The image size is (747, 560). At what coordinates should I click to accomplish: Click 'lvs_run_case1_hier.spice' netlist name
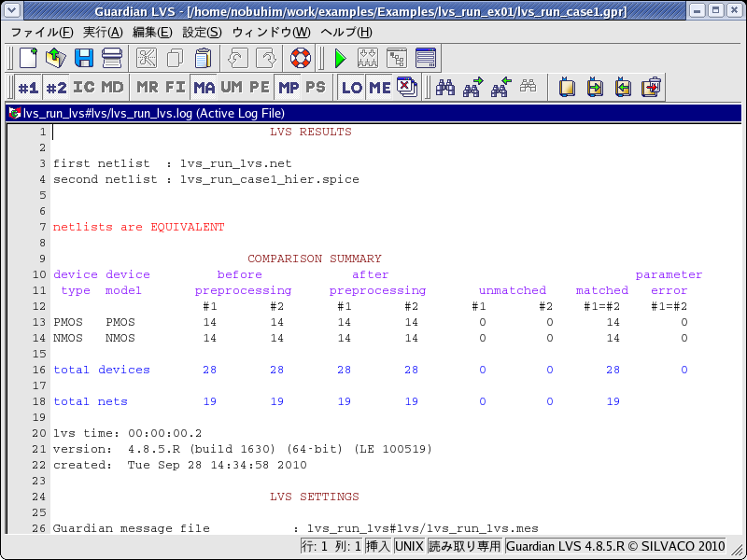coord(270,179)
